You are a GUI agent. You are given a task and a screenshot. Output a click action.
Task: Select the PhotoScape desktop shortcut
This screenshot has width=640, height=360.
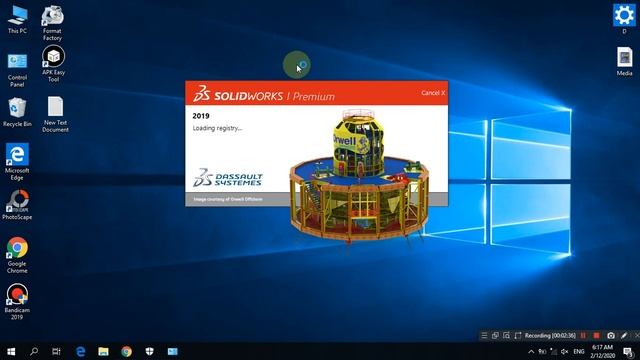point(17,205)
